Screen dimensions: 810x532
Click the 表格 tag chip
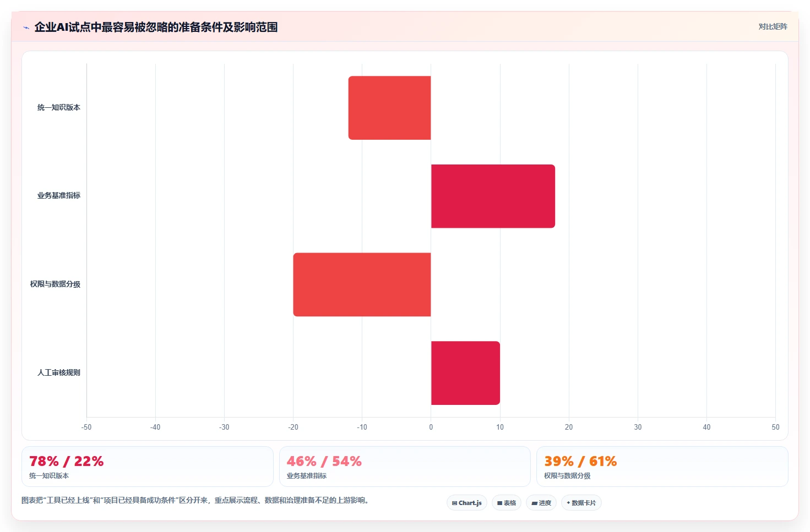[x=507, y=503]
